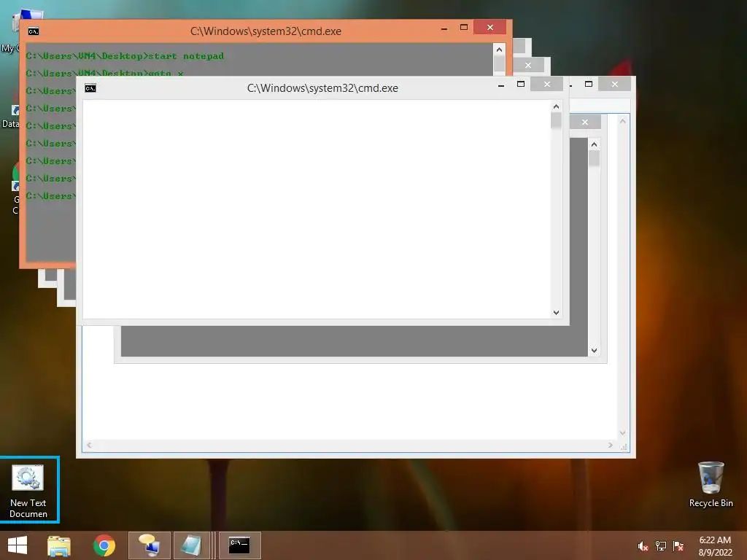Click scroll-down arrow in grey background cmd window

(594, 351)
